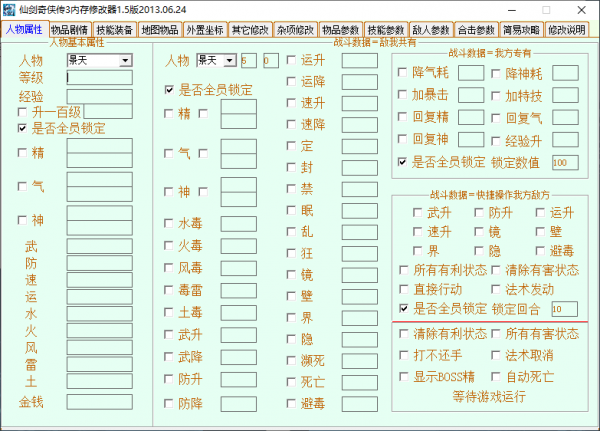Expand the 人物 dropdown in battle data panel

pos(230,60)
